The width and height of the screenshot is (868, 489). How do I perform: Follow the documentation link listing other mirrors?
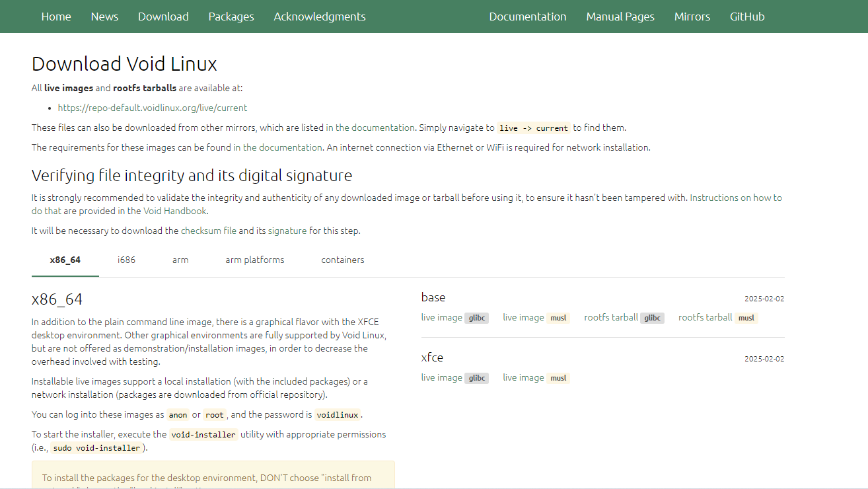[x=370, y=128]
